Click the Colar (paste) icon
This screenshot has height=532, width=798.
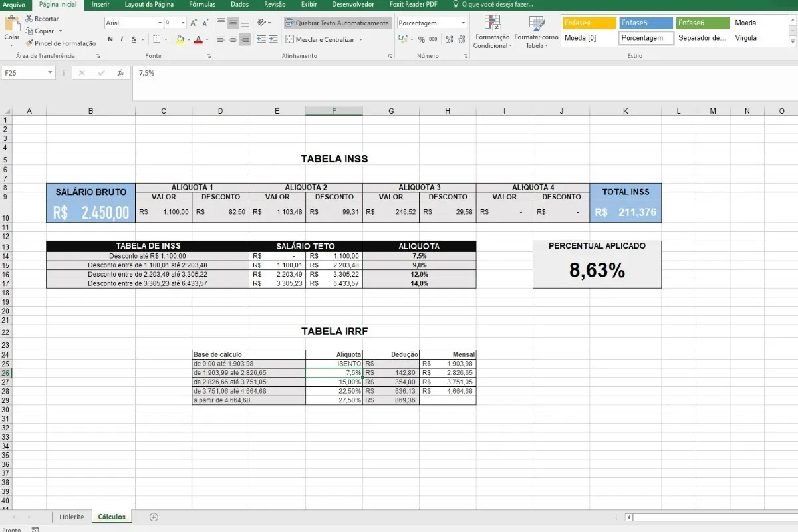[x=12, y=25]
